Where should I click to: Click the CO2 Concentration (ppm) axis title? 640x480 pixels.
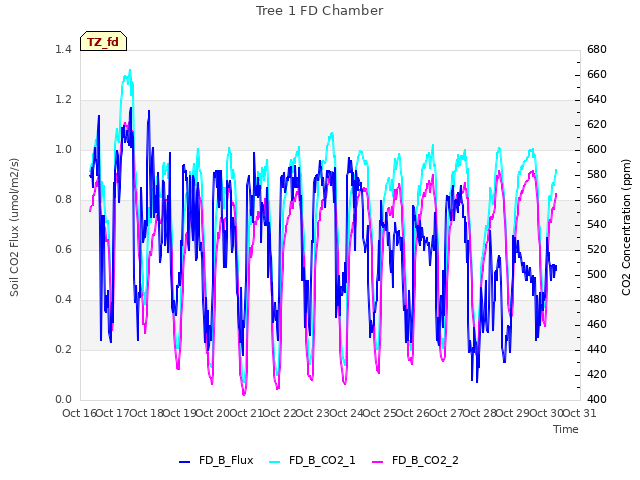pyautogui.click(x=626, y=227)
